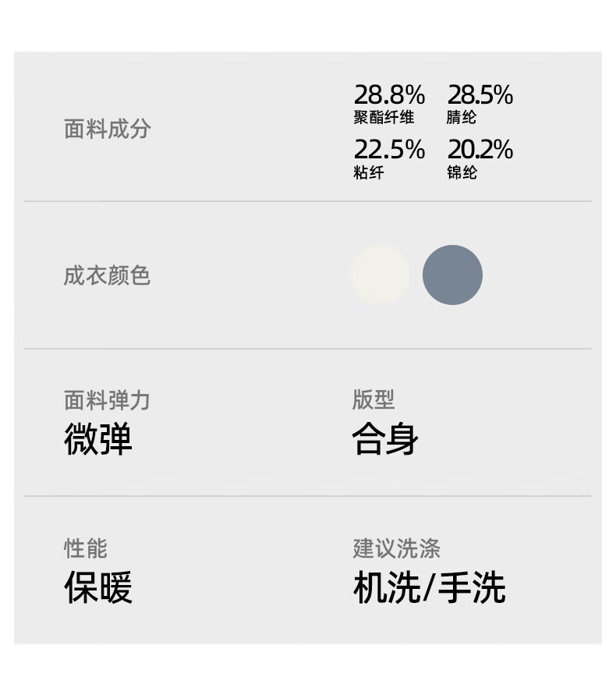Click the 20.2% percentage value
This screenshot has height=695, width=616.
pos(480,149)
